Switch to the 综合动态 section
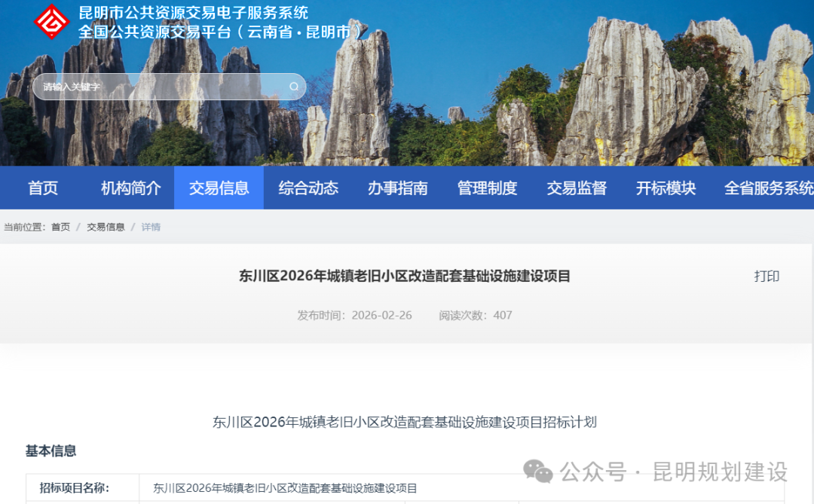 click(x=308, y=188)
